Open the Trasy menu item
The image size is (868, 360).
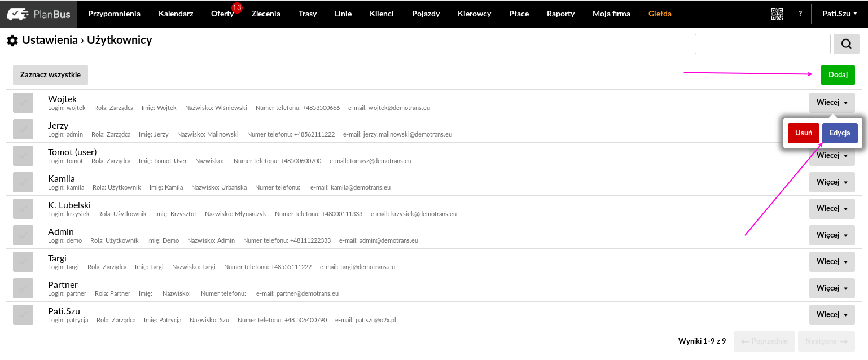pos(308,14)
